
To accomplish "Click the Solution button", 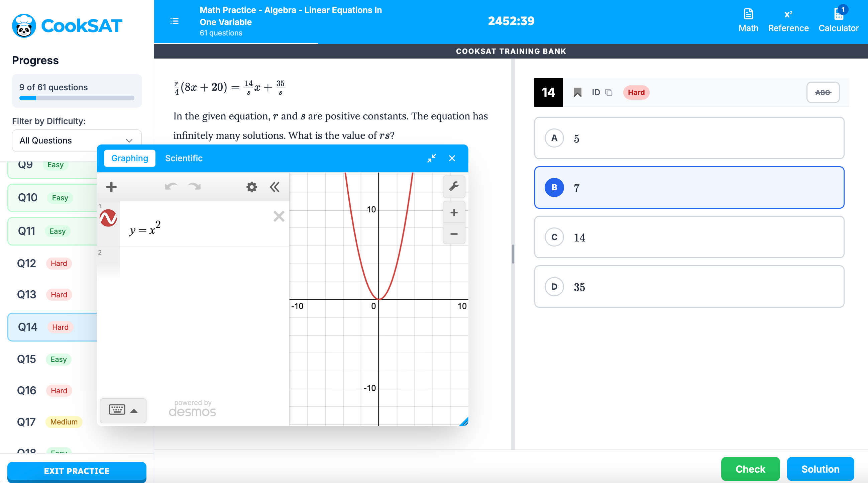I will (820, 469).
